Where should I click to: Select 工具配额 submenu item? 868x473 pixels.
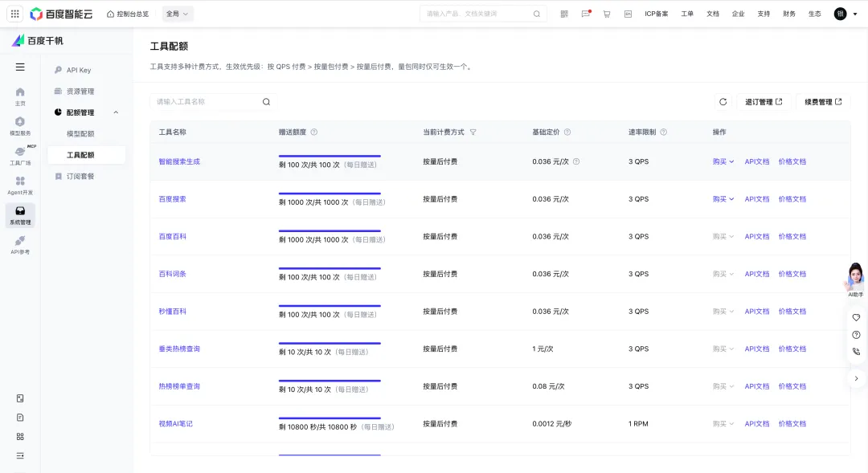tap(86, 155)
